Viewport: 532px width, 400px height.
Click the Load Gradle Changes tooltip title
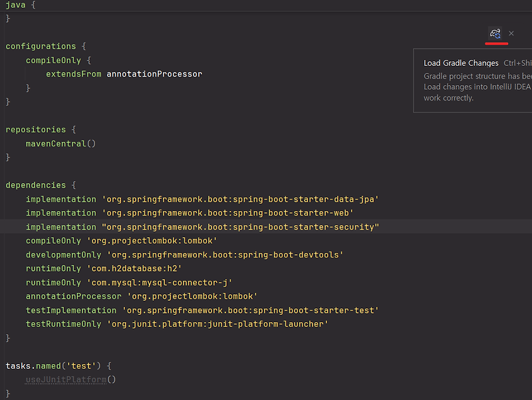pyautogui.click(x=461, y=63)
